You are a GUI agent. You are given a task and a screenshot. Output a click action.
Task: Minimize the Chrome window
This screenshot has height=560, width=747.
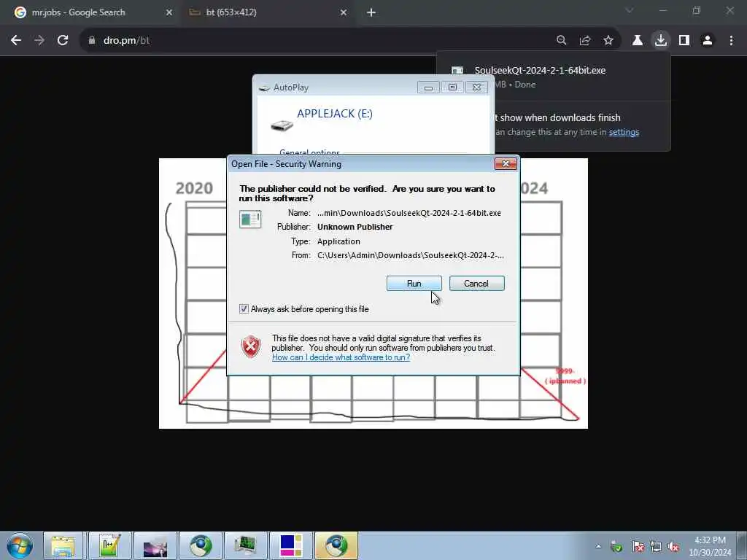coord(662,10)
